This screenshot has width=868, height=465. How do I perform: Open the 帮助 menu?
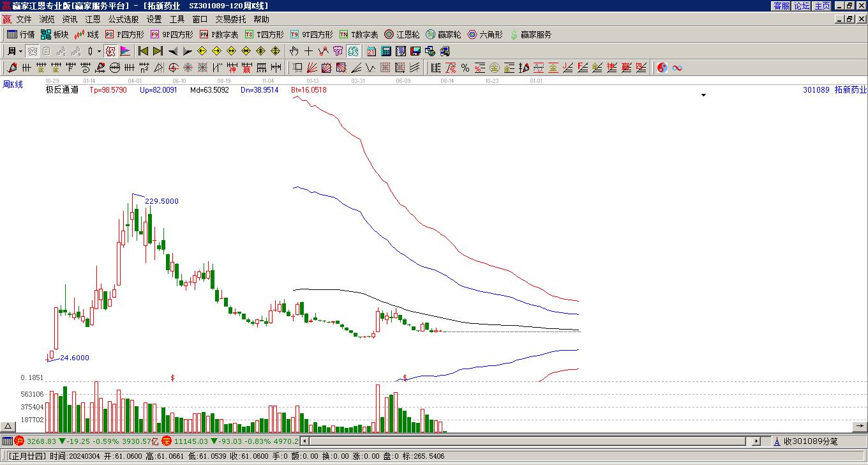coord(262,19)
